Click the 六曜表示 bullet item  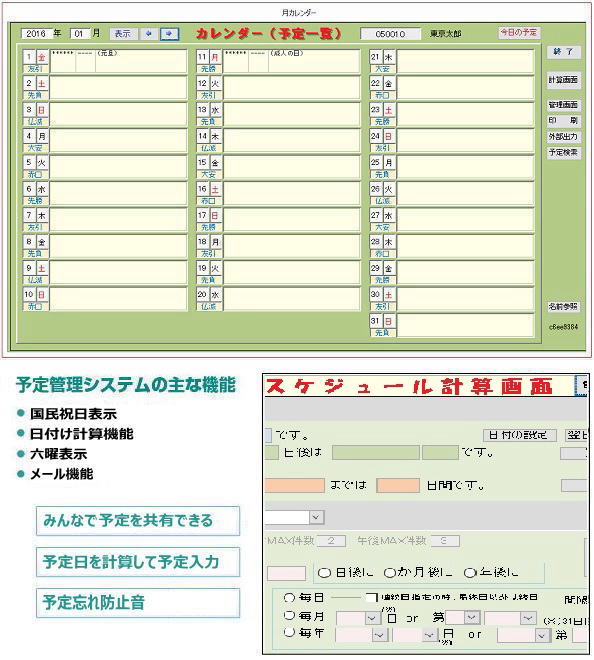click(59, 454)
